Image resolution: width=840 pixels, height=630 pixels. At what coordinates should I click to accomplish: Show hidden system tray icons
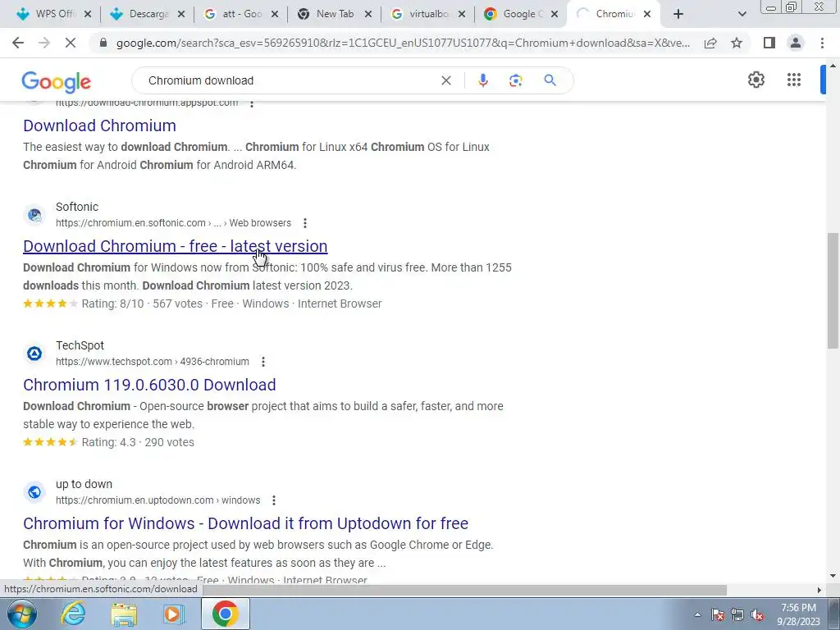697,614
